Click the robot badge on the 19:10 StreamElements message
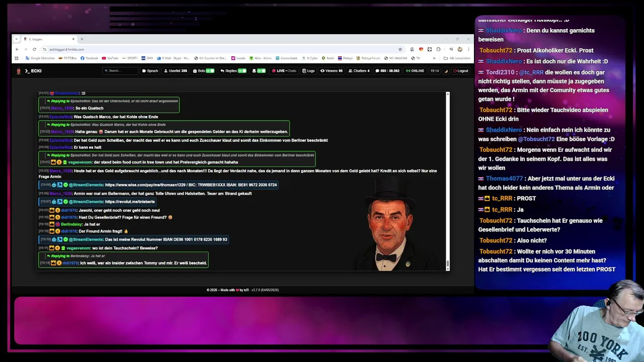Screen dimensions: 644x362 tap(54, 240)
